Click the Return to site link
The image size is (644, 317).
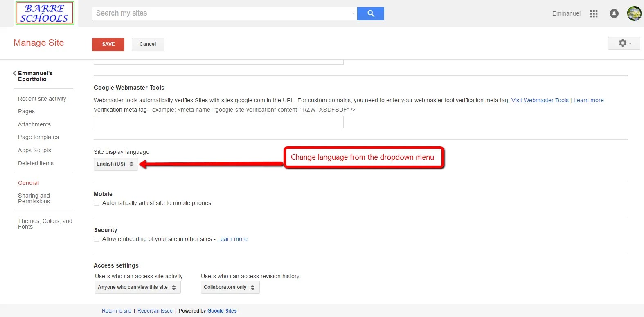117,311
